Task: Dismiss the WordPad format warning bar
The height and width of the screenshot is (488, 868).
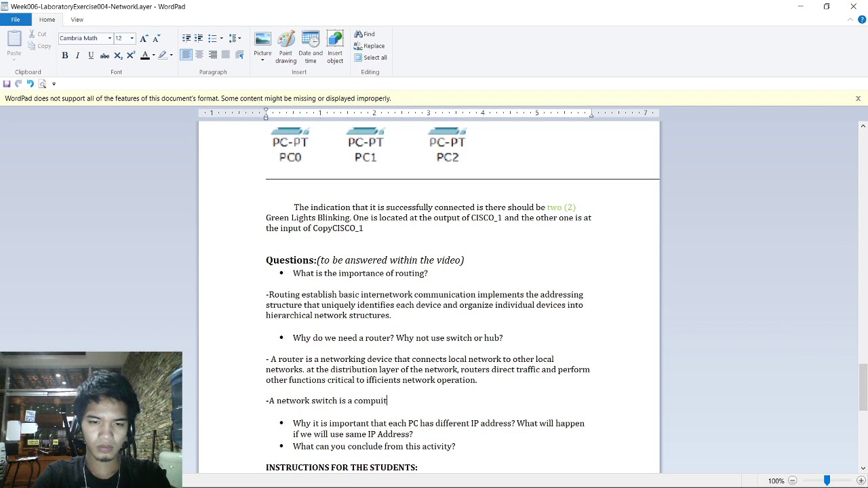Action: coord(858,98)
